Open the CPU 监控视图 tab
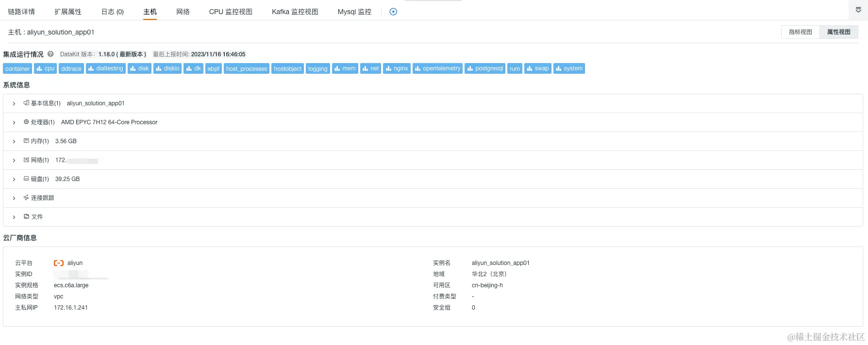 [x=231, y=12]
